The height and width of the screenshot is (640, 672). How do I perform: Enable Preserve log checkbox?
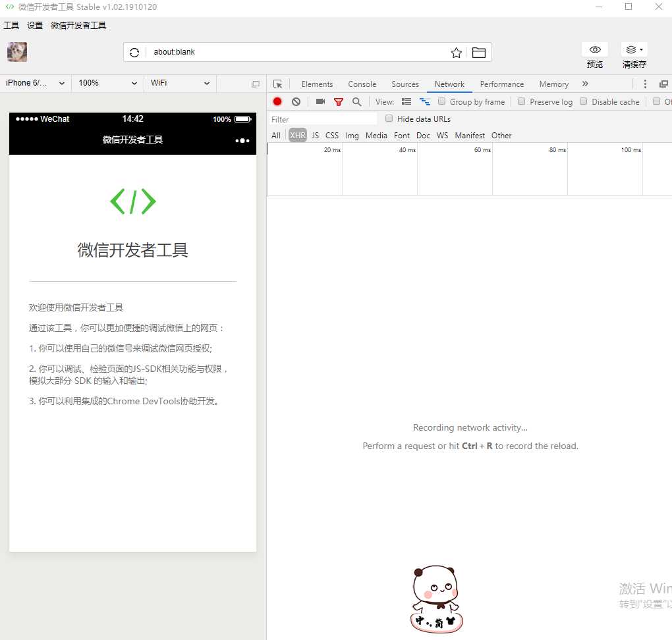[x=521, y=101]
